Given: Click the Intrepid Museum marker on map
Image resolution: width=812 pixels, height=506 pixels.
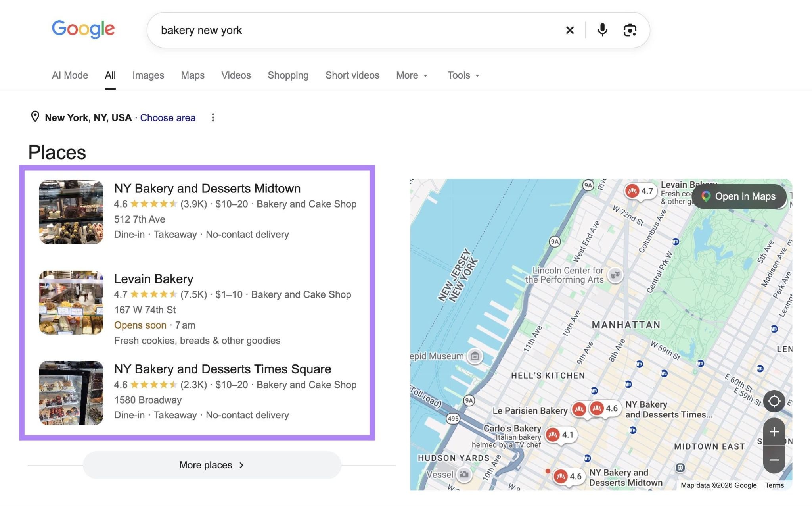Looking at the screenshot, I should [475, 356].
